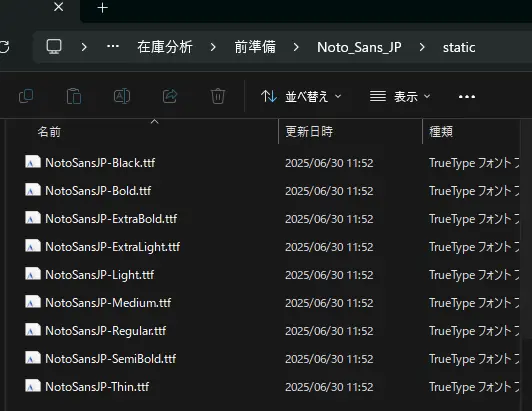The height and width of the screenshot is (411, 532).
Task: Add a new Explorer tab
Action: (x=102, y=7)
